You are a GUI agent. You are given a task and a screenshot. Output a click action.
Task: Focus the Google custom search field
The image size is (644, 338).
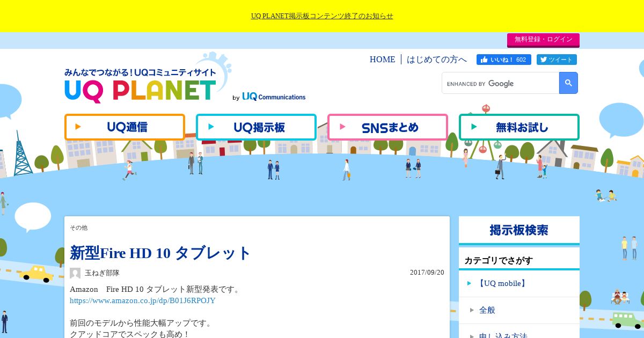pyautogui.click(x=500, y=83)
